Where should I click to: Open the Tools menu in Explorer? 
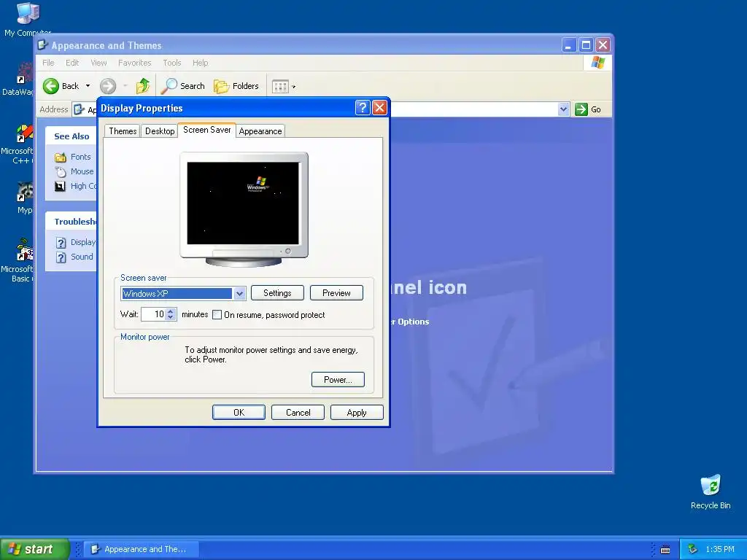[x=172, y=63]
